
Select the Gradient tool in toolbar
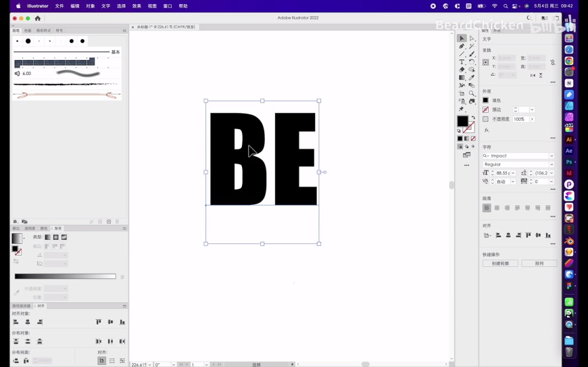pos(462,78)
